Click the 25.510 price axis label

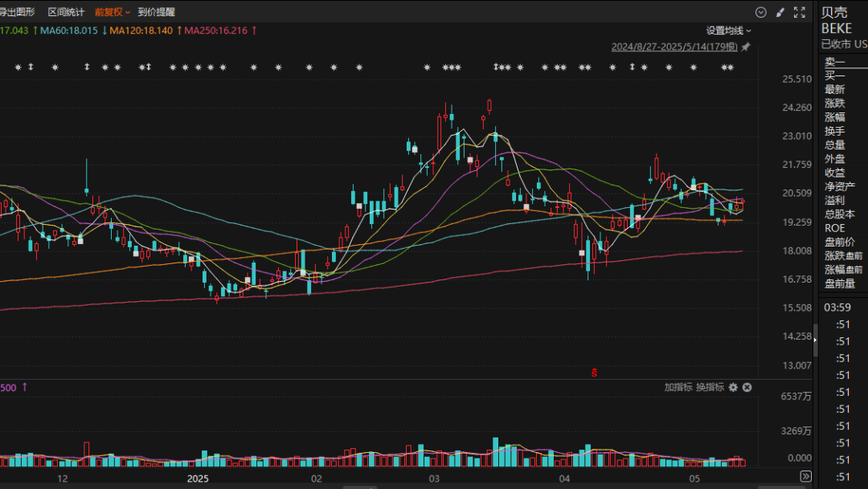click(796, 79)
